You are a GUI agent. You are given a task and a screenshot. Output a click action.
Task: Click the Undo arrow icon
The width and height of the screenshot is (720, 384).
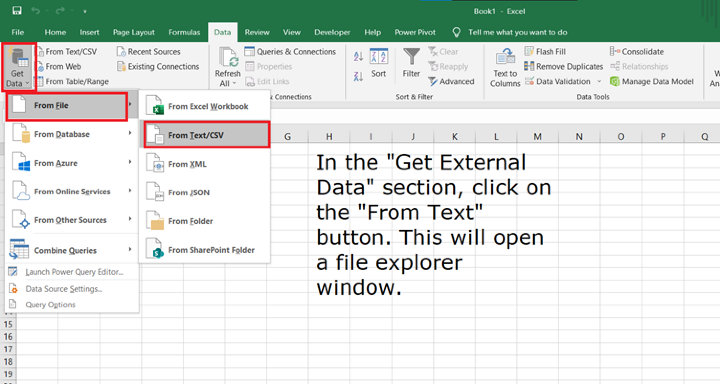click(35, 11)
